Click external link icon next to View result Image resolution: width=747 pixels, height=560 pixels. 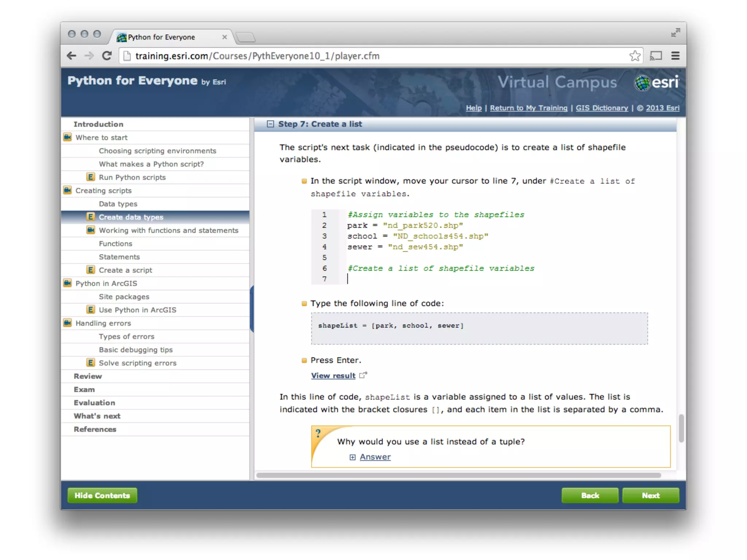pyautogui.click(x=363, y=375)
